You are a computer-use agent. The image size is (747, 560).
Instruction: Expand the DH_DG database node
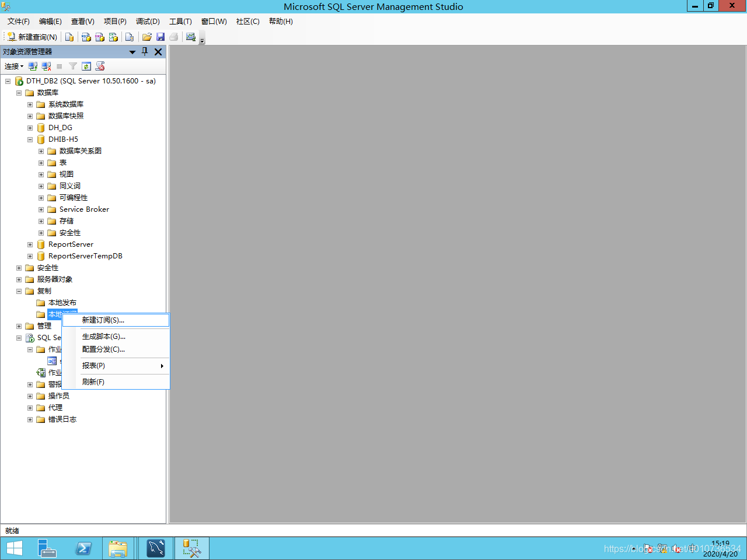[x=30, y=128]
